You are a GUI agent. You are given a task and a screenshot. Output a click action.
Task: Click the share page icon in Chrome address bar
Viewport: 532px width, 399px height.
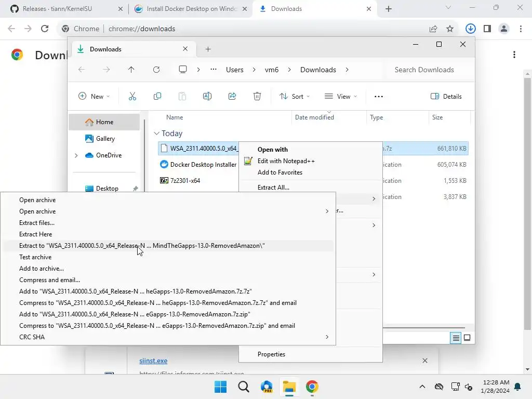433,29
